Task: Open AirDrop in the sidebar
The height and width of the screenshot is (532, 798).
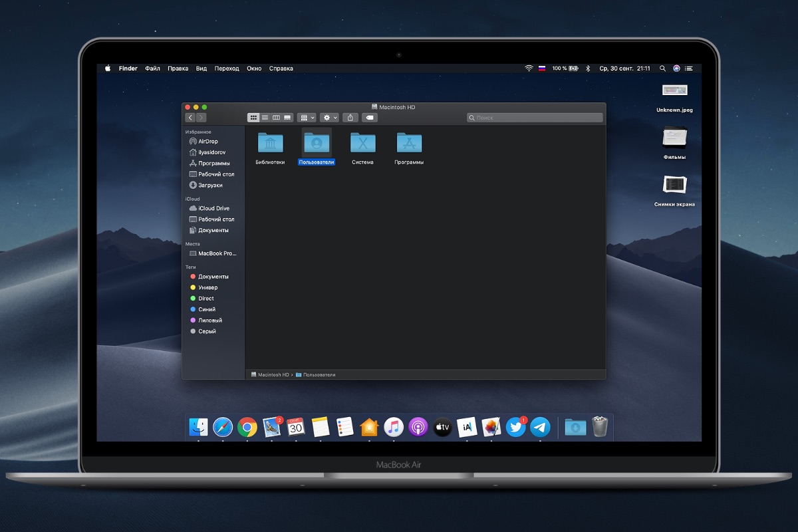Action: 203,142
